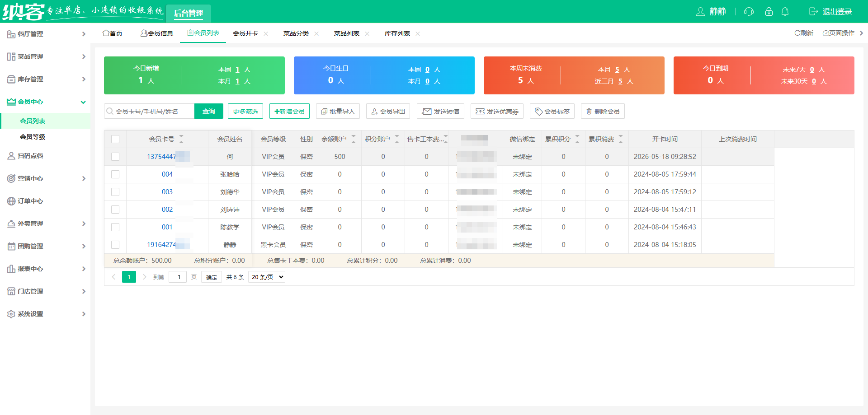The width and height of the screenshot is (868, 415).
Task: Click the 餐厅管理 sidebar icon
Action: click(11, 34)
